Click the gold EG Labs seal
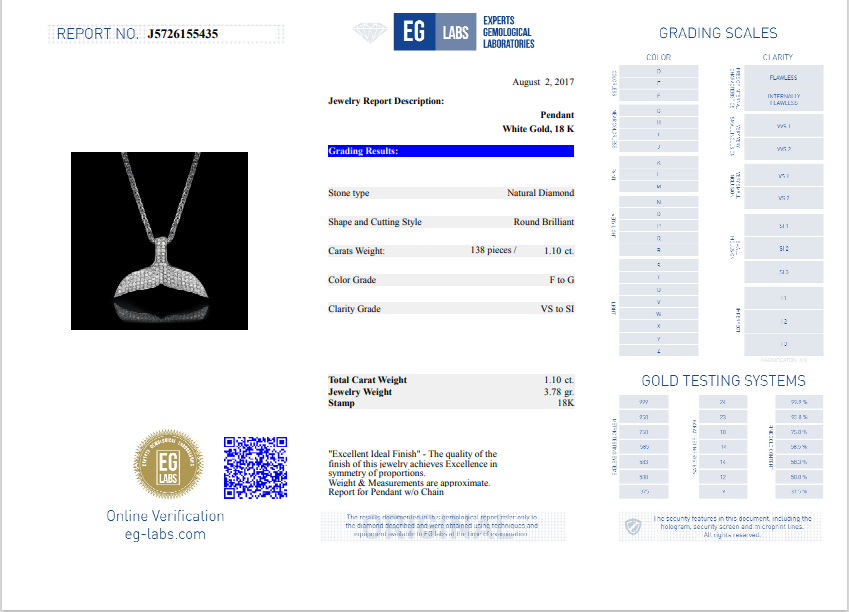Viewport: 849px width, 612px height. point(169,465)
